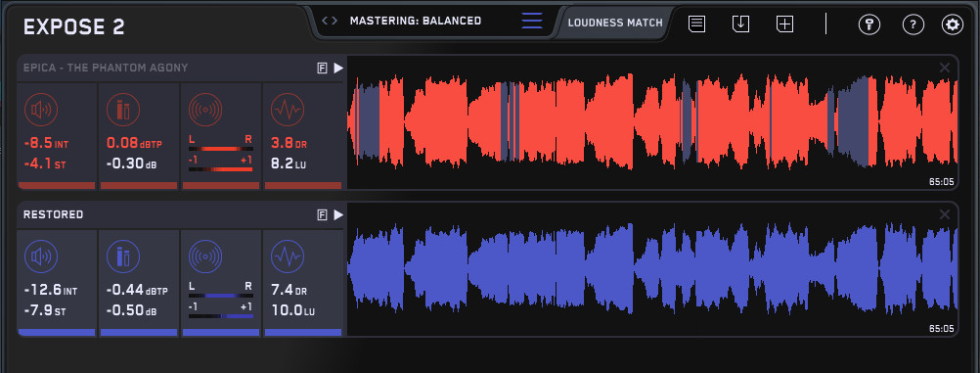Open the help question mark icon
Image resolution: width=980 pixels, height=373 pixels.
(x=913, y=24)
